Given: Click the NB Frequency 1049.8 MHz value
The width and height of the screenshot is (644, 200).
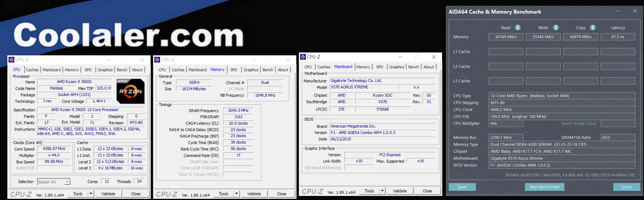Looking at the screenshot, I should pyautogui.click(x=265, y=95).
